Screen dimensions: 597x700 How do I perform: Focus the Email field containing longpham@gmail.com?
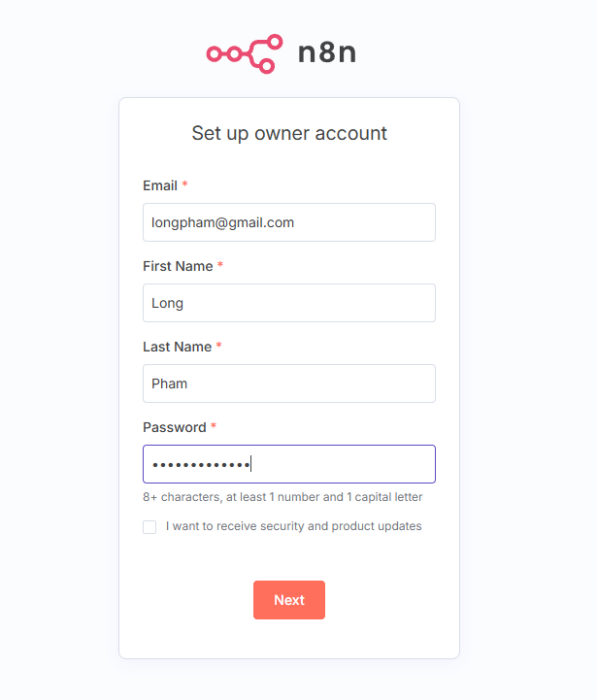[289, 222]
